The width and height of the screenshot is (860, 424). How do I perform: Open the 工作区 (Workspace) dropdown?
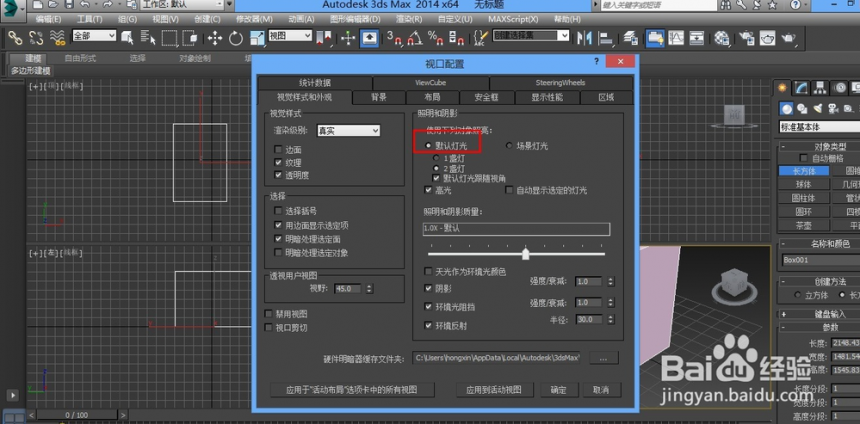[182, 4]
